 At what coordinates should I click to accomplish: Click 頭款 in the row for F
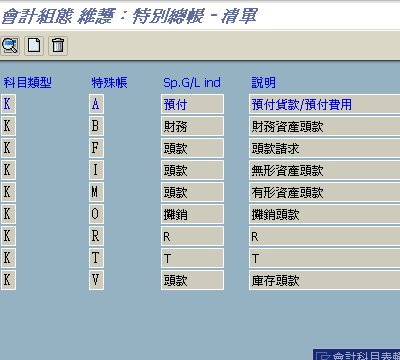192,148
